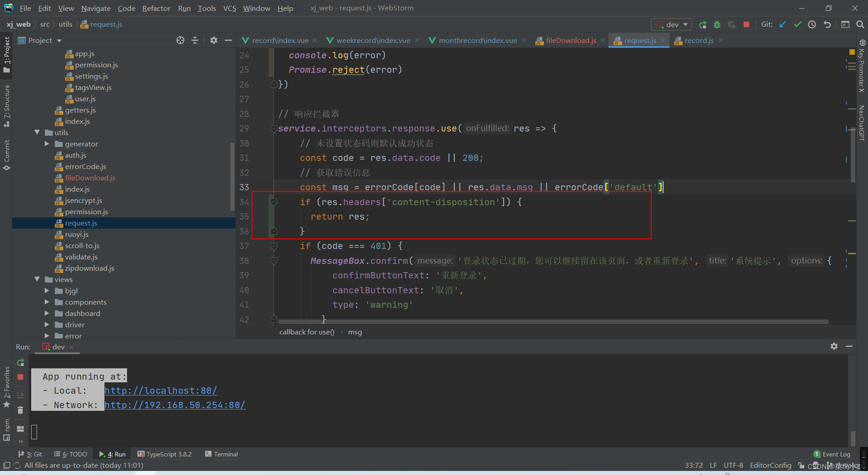
Task: Select fileDownload.js in the project tree
Action: [90, 178]
